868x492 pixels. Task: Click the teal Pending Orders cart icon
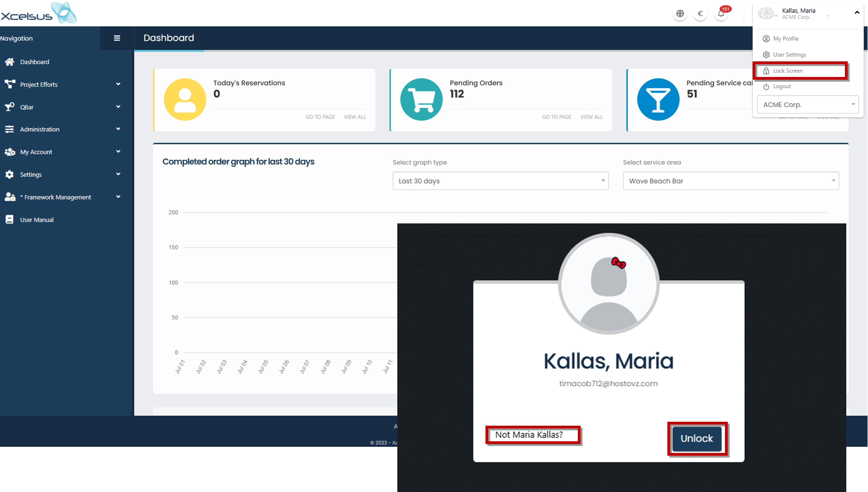[x=421, y=99]
